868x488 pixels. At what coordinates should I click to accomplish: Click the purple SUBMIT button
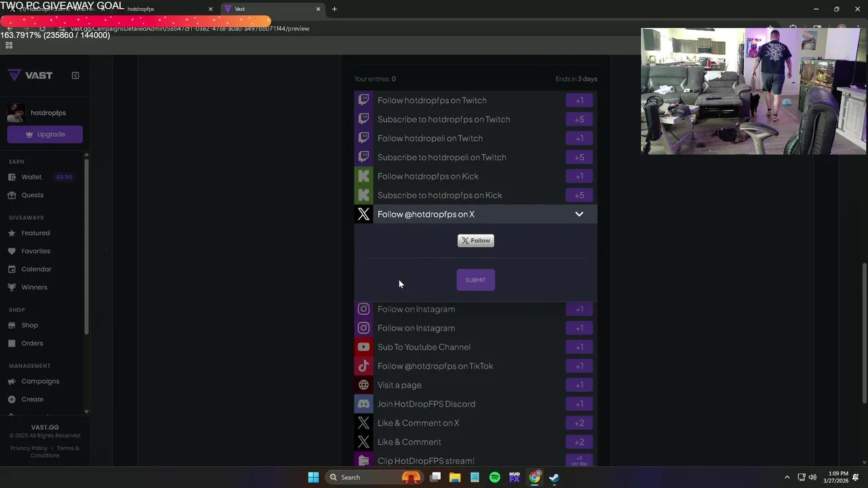[475, 280]
